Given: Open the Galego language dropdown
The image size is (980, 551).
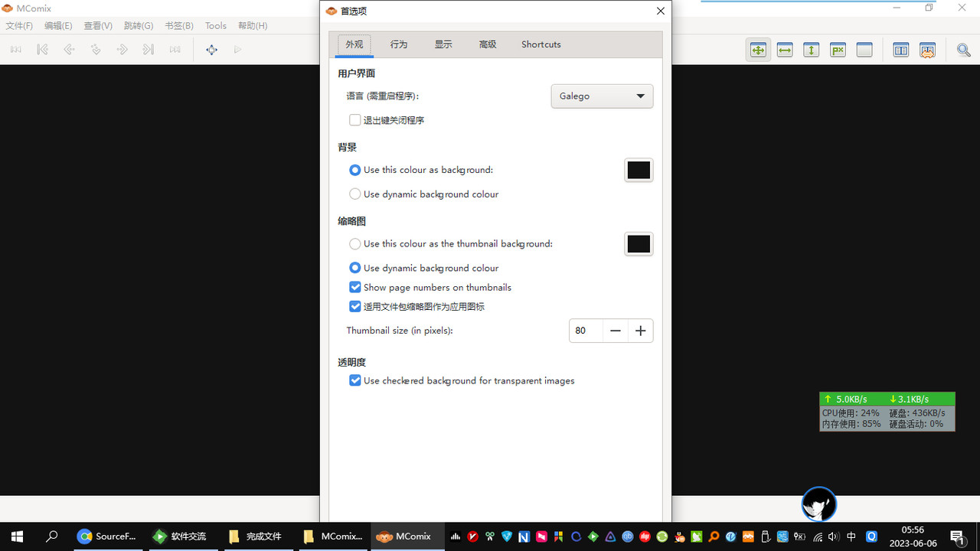Looking at the screenshot, I should coord(602,96).
